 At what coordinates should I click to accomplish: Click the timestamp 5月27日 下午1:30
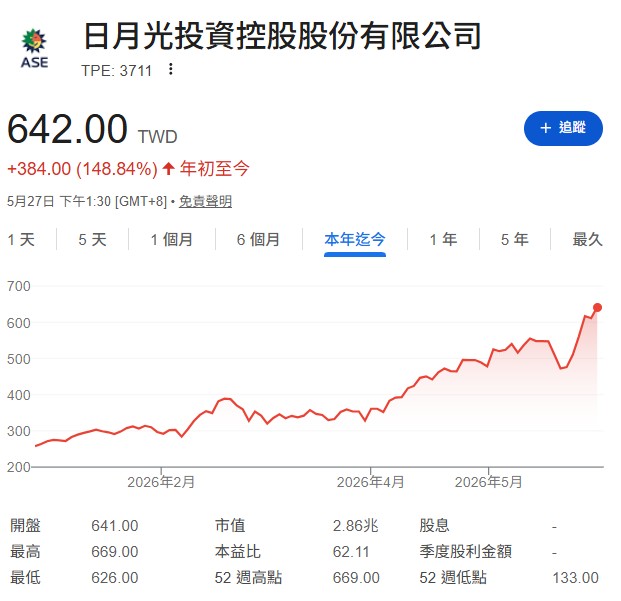[x=59, y=202]
